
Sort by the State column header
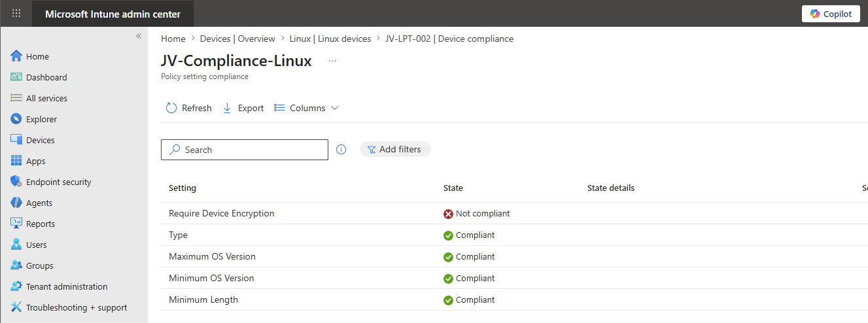(453, 188)
